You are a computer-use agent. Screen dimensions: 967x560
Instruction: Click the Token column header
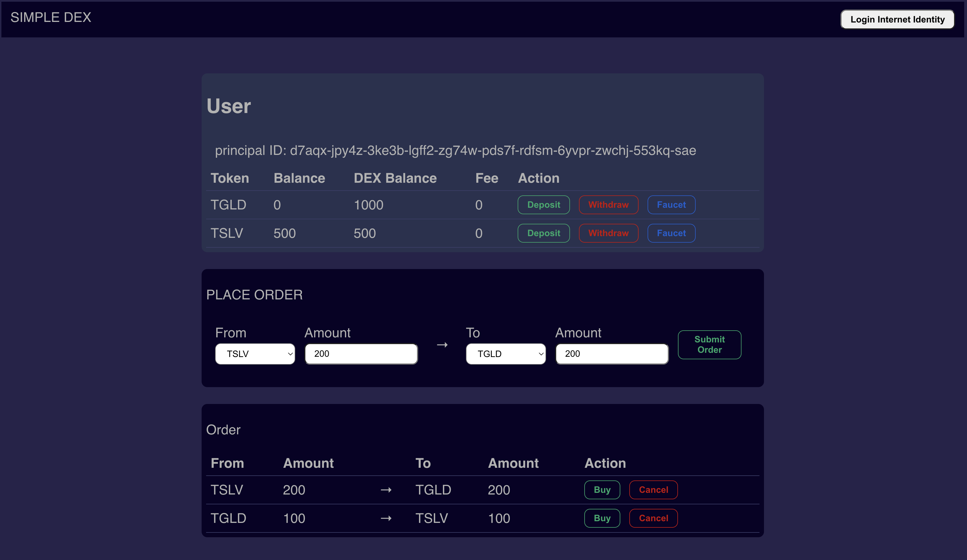click(230, 178)
